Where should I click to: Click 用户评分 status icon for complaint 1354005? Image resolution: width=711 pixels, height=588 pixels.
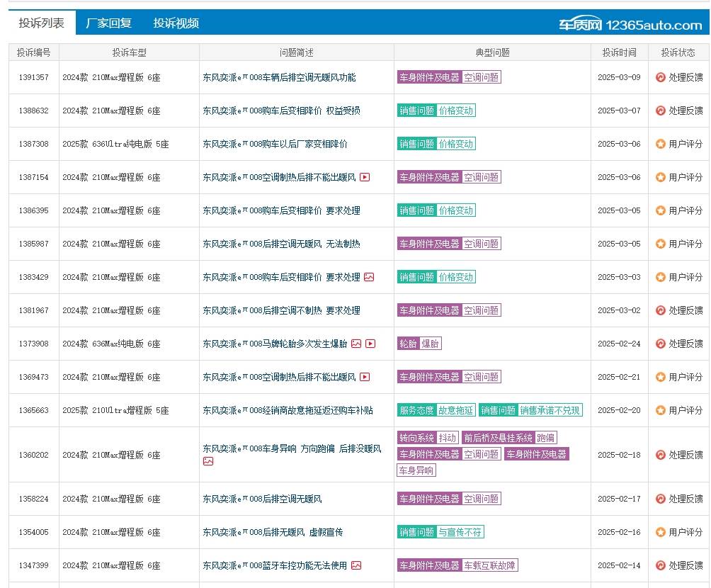tap(661, 532)
